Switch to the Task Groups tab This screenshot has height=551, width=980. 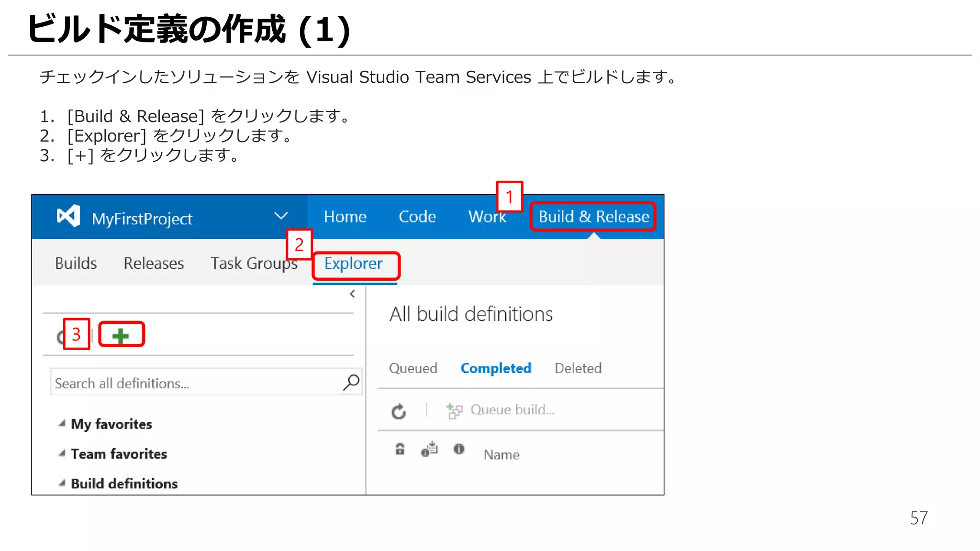pos(254,264)
